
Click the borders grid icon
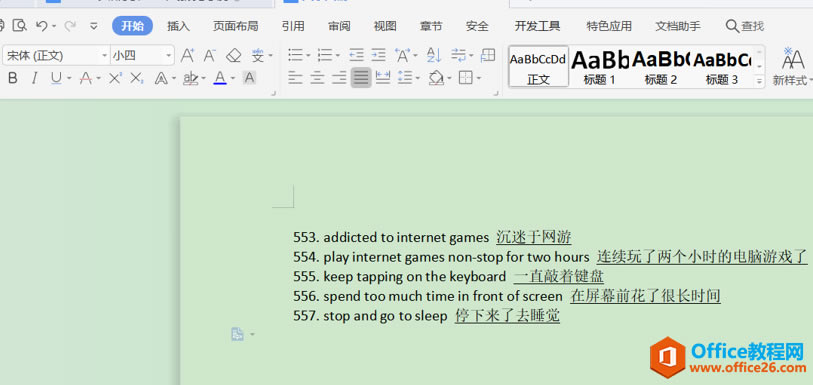[466, 78]
